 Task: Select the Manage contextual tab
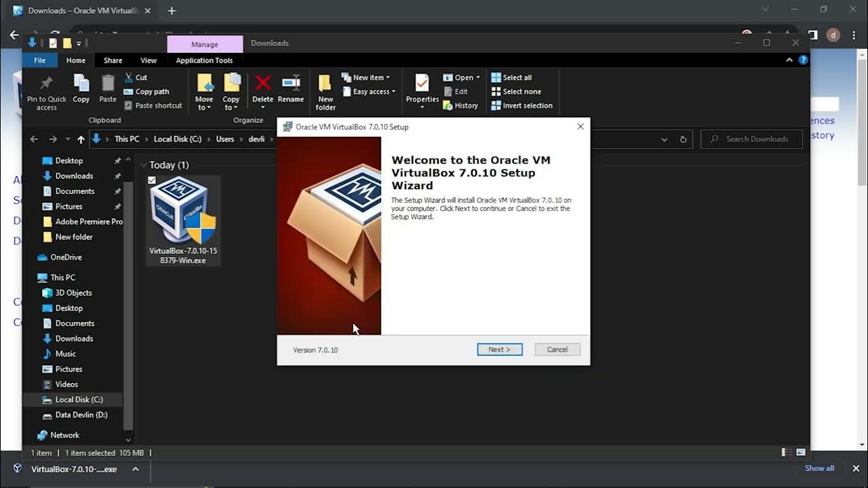coord(205,44)
